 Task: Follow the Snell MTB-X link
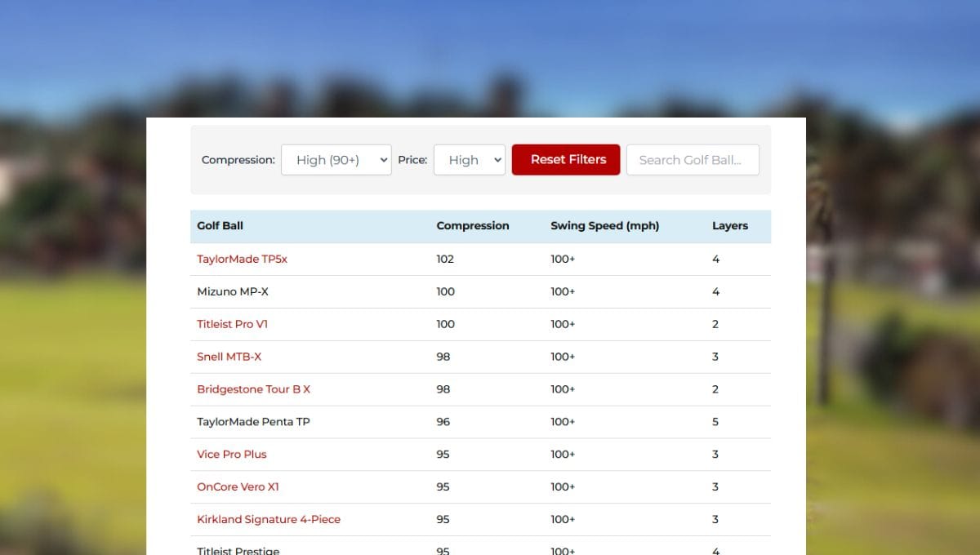229,357
